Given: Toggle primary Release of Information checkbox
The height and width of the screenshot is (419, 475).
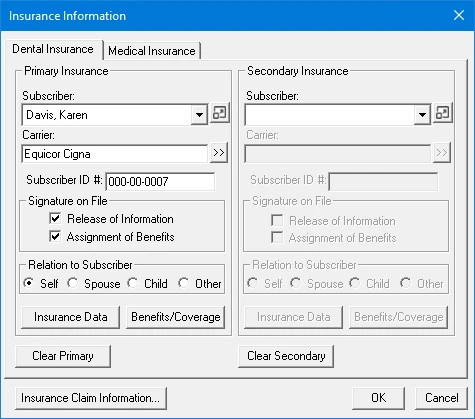Looking at the screenshot, I should (x=55, y=219).
